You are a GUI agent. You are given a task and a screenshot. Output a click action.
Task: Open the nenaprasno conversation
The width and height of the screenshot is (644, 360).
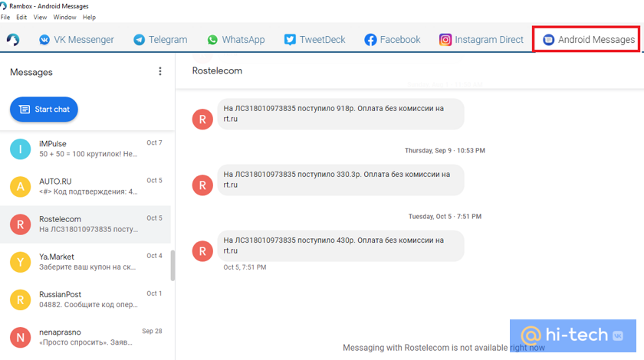[x=85, y=338]
